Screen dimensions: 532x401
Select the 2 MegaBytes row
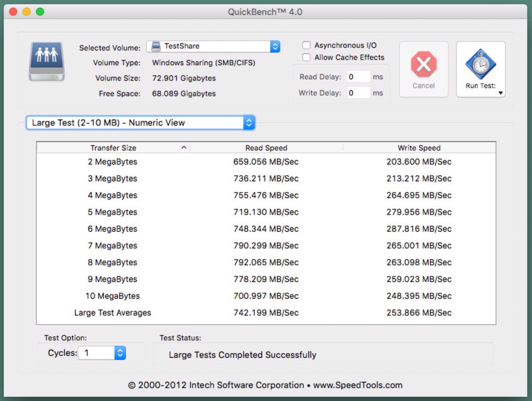[x=266, y=162]
